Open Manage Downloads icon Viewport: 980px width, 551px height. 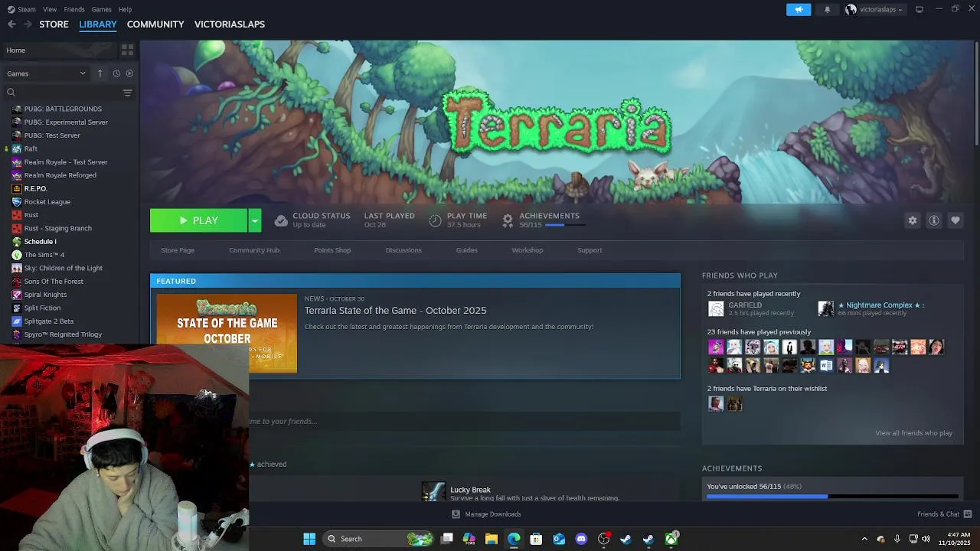[456, 514]
